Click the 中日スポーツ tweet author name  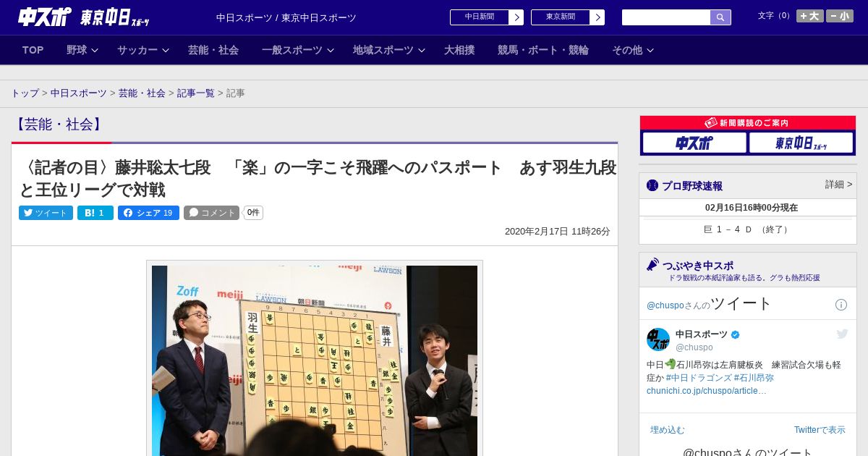tap(702, 334)
